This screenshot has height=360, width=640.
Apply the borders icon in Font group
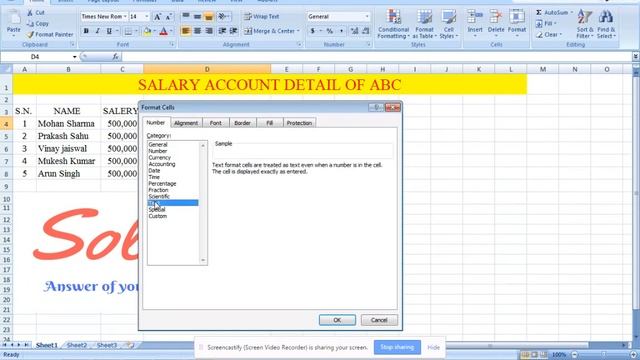point(129,31)
